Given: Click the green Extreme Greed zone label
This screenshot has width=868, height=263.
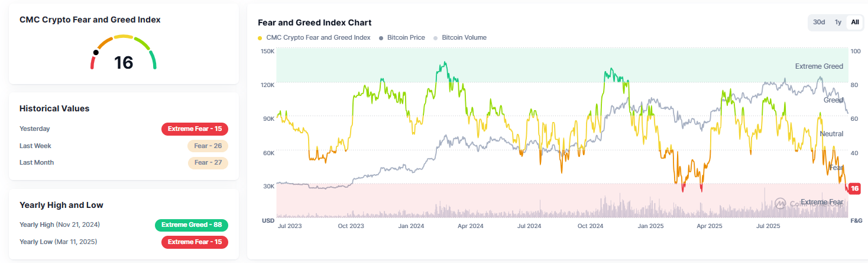Looking at the screenshot, I should click(x=818, y=66).
